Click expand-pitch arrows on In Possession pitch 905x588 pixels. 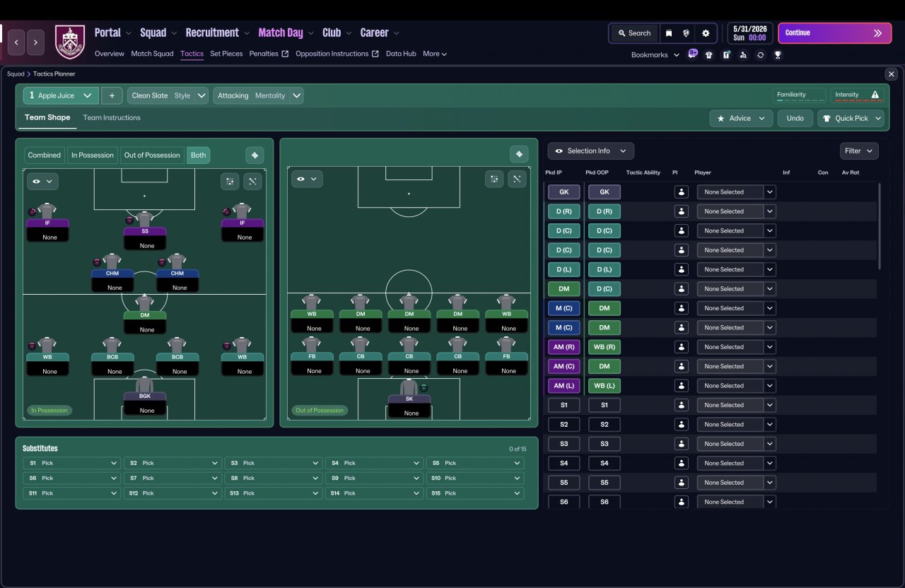[x=252, y=182]
